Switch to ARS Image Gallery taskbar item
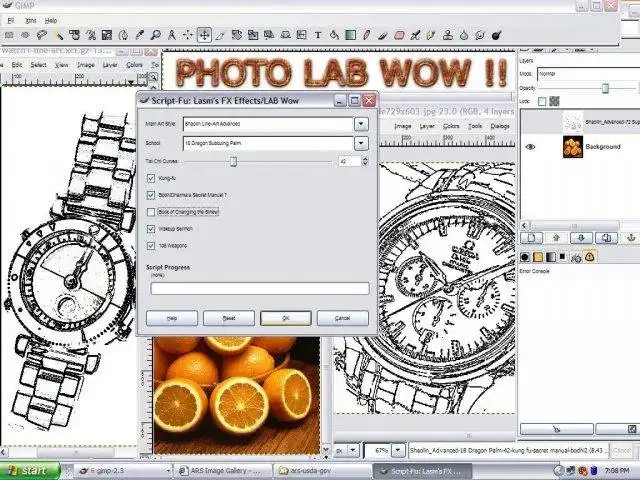 (222, 471)
